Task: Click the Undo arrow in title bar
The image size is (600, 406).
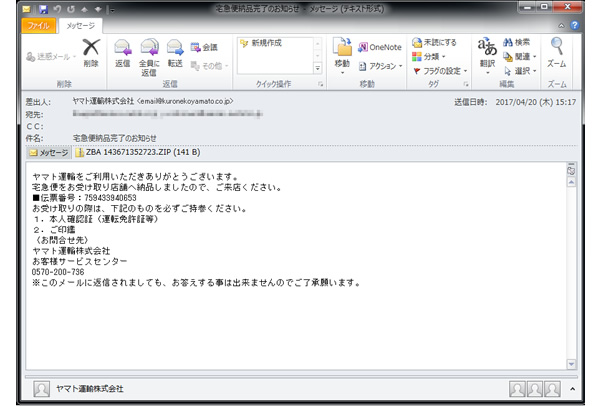Action: click(x=57, y=9)
